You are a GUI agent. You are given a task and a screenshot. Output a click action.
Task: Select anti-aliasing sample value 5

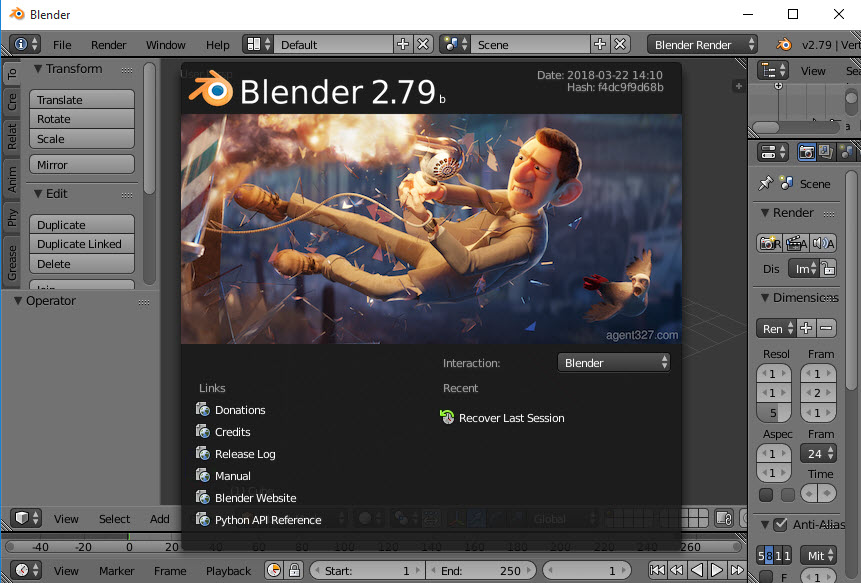click(x=761, y=556)
